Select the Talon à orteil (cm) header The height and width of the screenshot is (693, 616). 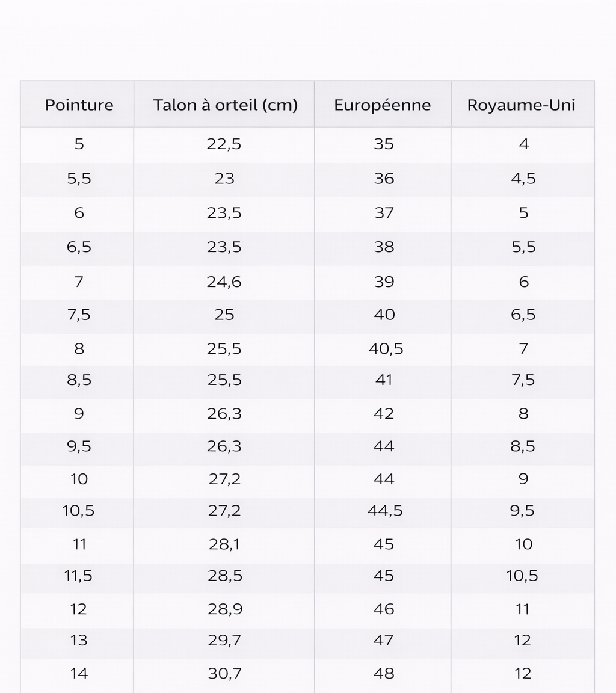225,105
